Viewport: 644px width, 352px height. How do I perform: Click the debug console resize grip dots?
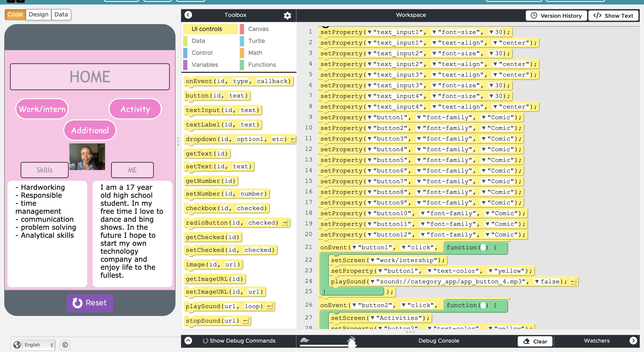pos(410,332)
